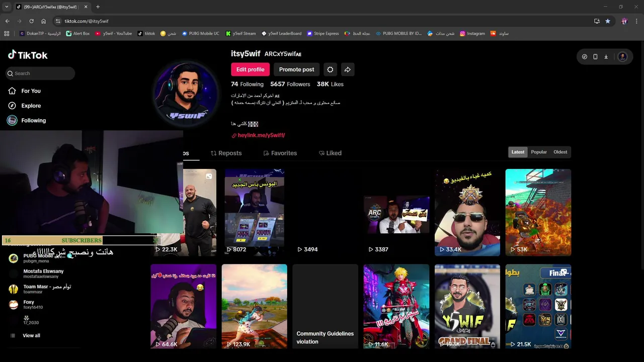Open the GRAND FINAL video thumbnail
This screenshot has width=644, height=362.
coord(467,306)
